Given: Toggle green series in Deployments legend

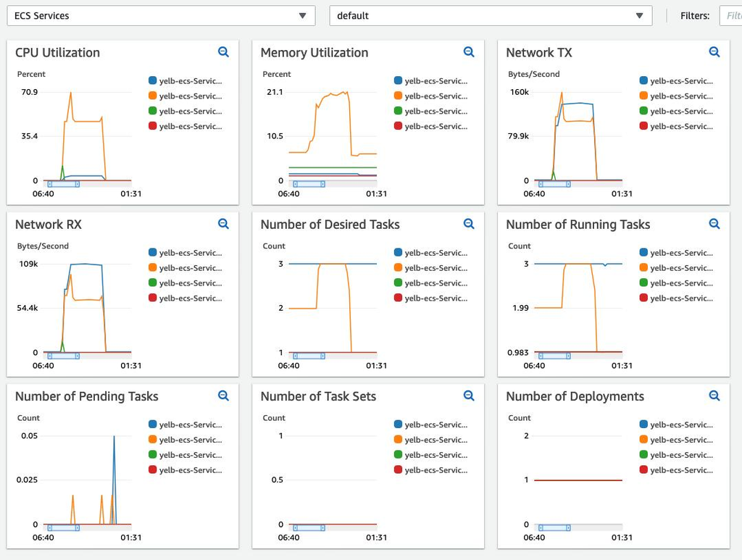Looking at the screenshot, I should coord(676,454).
